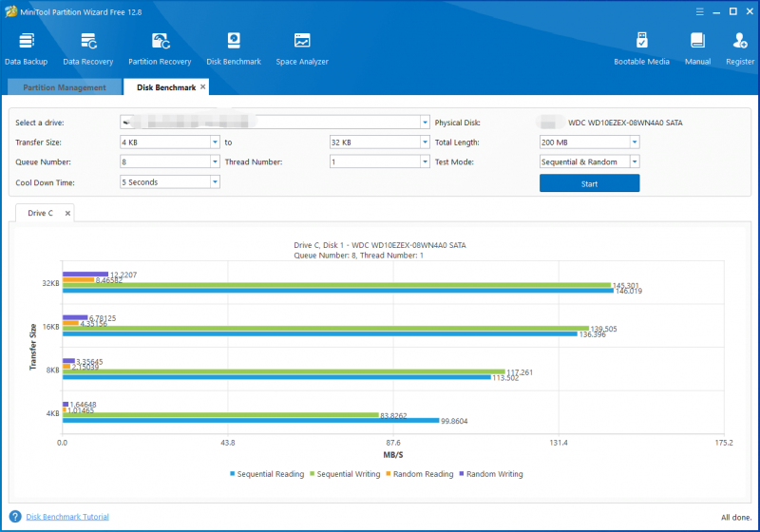
Task: Open the Disk Benchmark Tutorial link
Action: (x=67, y=517)
